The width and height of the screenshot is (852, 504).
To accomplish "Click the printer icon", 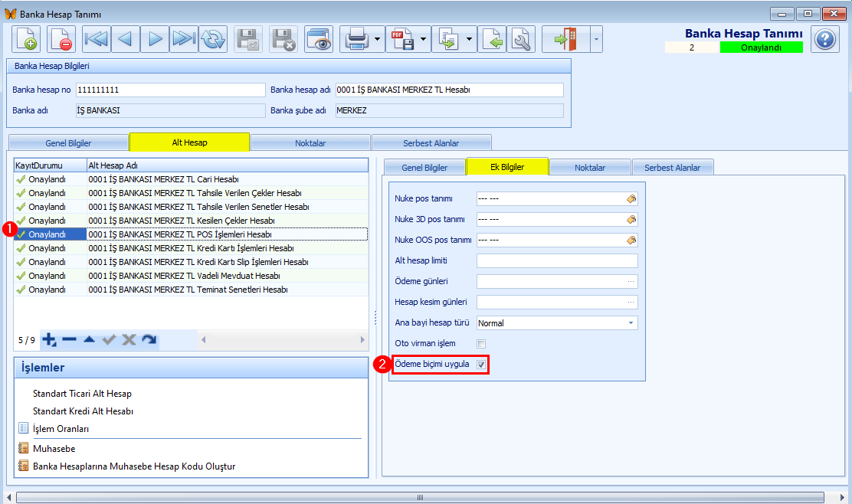I will click(x=358, y=39).
